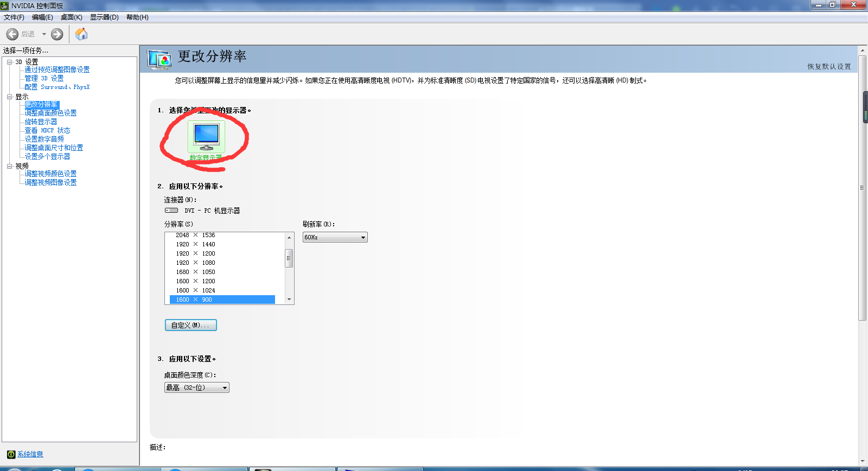Click 恢复默认设置 link
Image resolution: width=868 pixels, height=471 pixels.
tap(829, 67)
